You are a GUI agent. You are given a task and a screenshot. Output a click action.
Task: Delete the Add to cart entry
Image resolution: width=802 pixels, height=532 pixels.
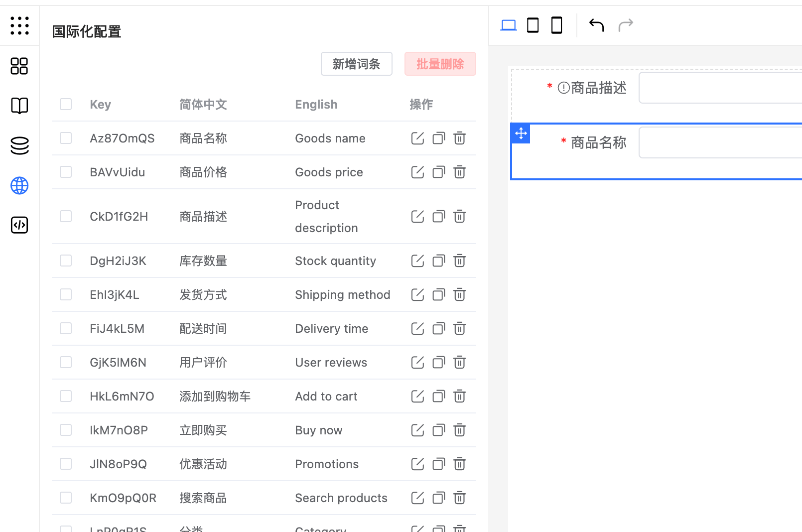(459, 397)
